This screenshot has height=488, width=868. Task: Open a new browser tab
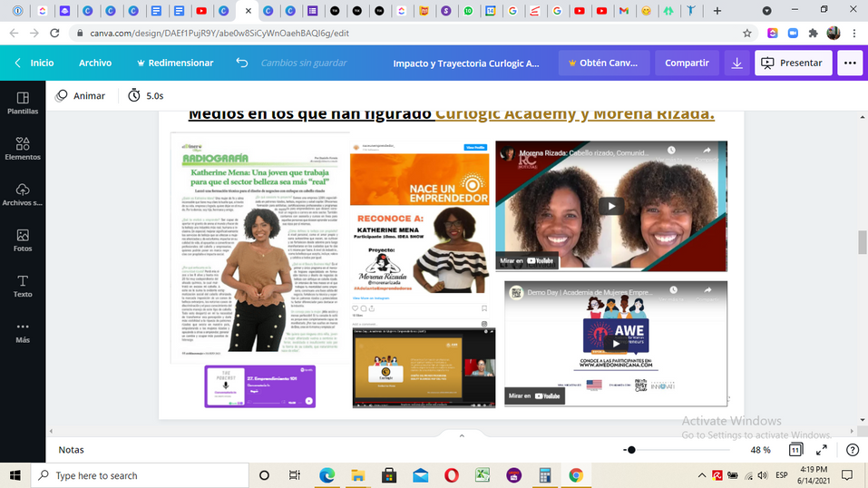click(x=717, y=11)
